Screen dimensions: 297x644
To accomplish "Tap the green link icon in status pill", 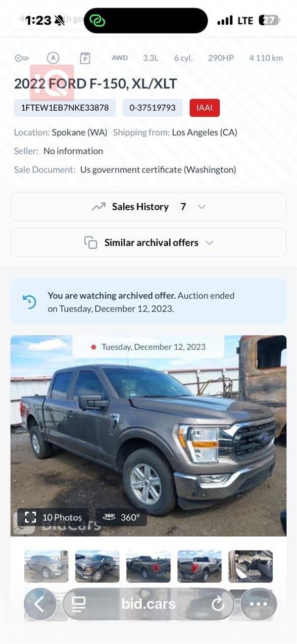I will [98, 21].
